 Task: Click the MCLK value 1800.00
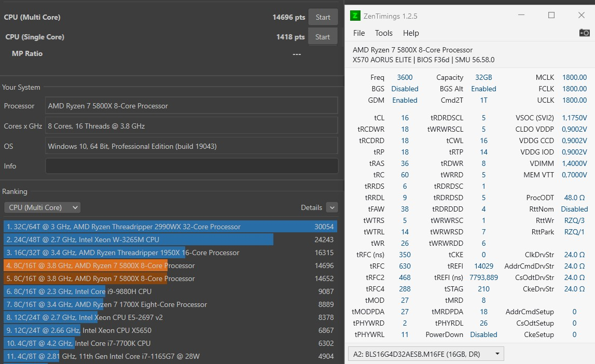point(574,77)
